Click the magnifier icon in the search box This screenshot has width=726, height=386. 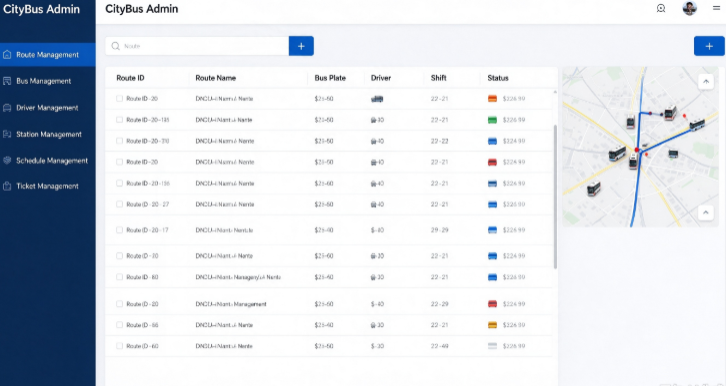116,46
